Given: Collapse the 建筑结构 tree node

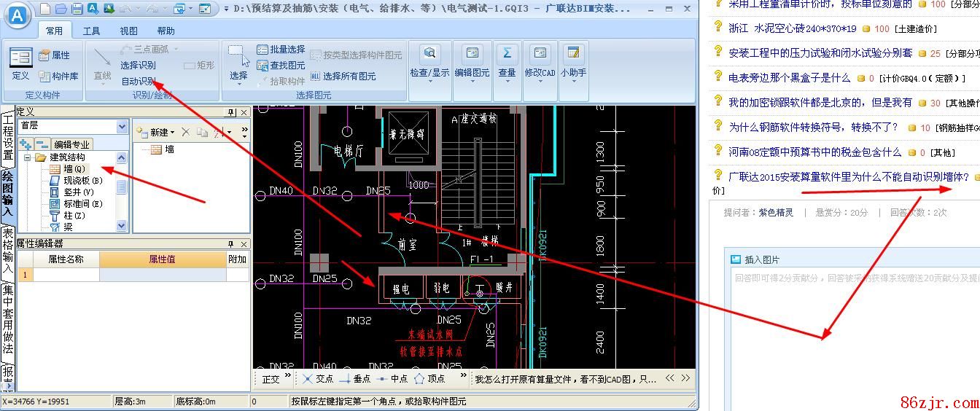Looking at the screenshot, I should [28, 157].
